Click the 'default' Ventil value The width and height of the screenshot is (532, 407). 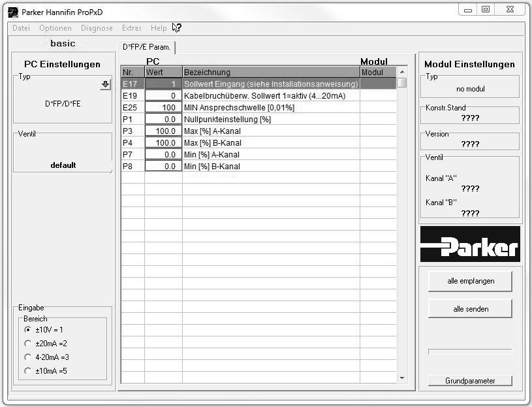pos(63,165)
